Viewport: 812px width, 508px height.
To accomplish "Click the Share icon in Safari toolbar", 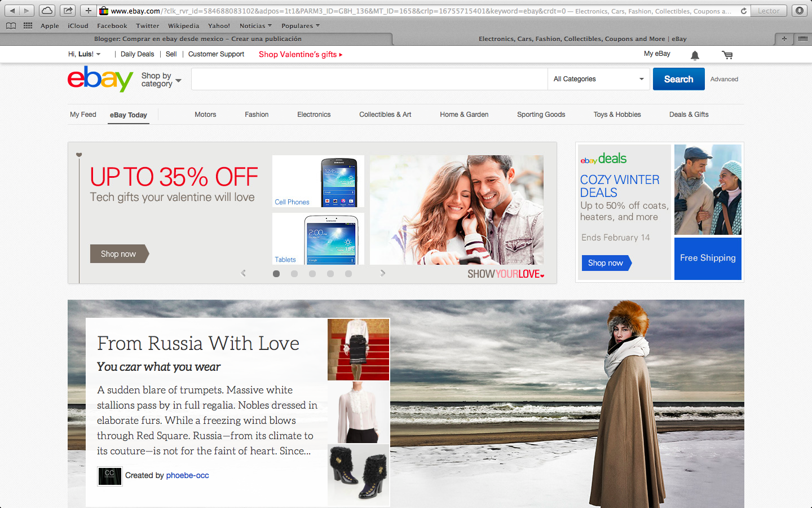I will pos(67,10).
